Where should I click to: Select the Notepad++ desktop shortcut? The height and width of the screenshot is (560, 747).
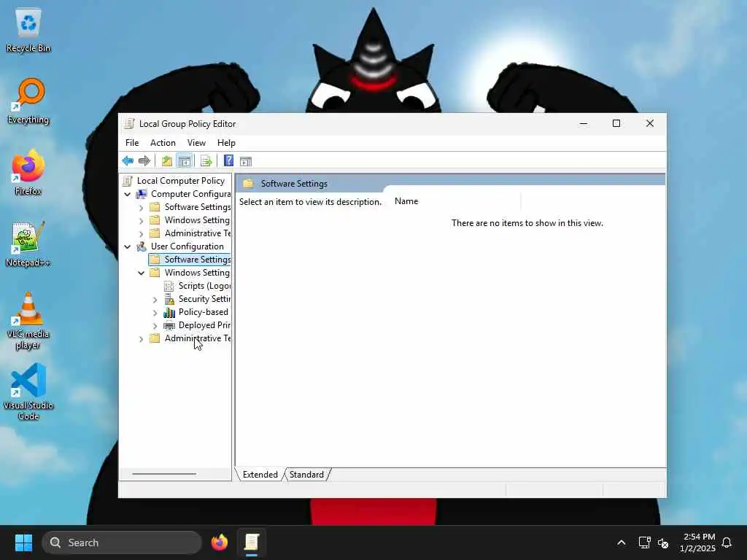28,244
